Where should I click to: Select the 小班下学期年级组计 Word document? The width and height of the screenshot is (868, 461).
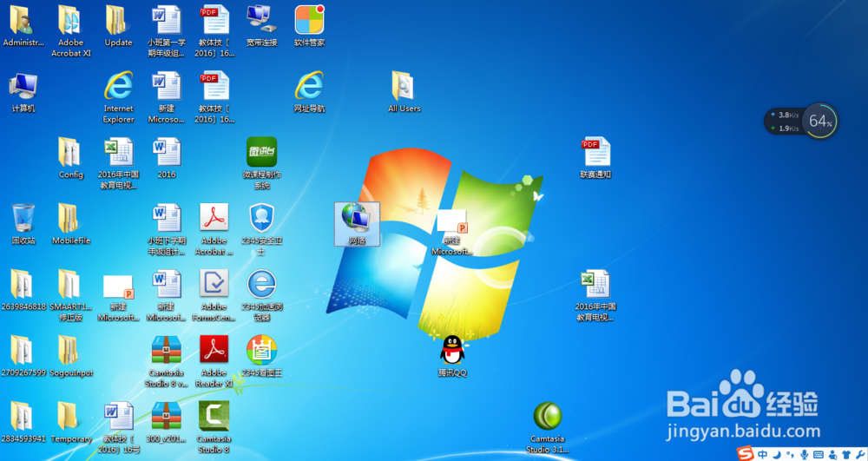coord(166,229)
